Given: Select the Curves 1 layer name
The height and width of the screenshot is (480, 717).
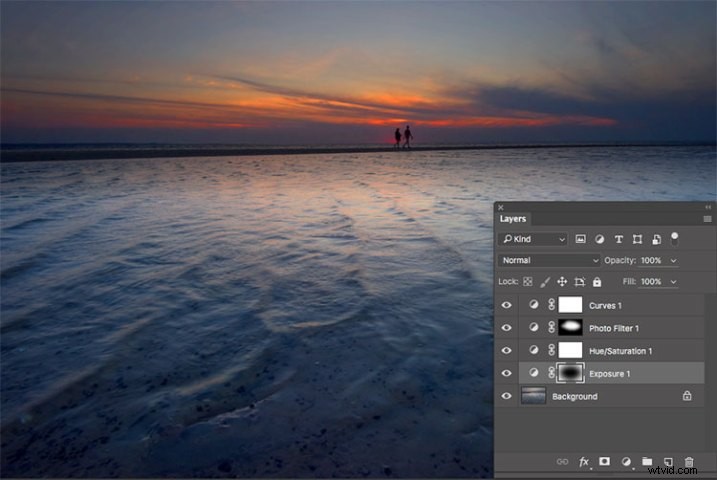Looking at the screenshot, I should pos(605,306).
